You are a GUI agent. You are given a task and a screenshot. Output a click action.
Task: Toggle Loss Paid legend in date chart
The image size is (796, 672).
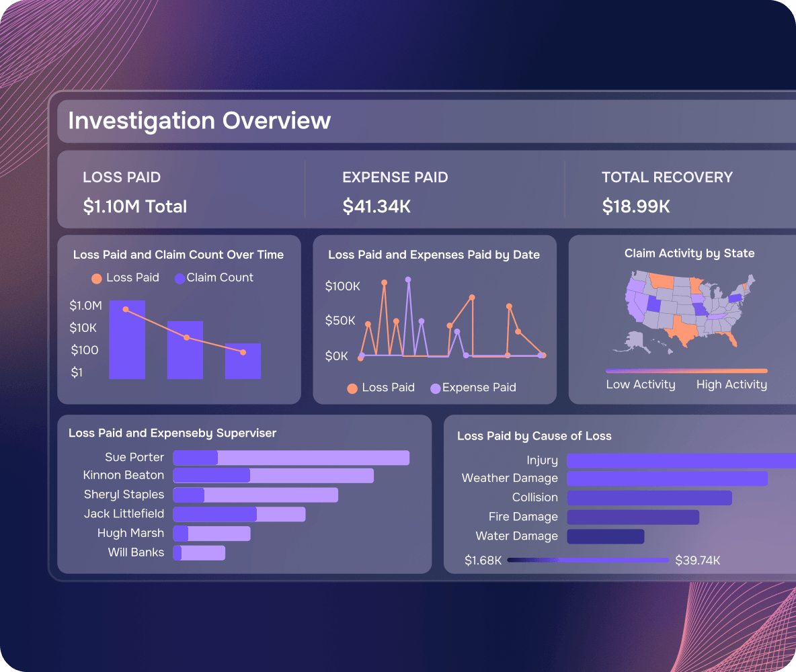pos(381,388)
